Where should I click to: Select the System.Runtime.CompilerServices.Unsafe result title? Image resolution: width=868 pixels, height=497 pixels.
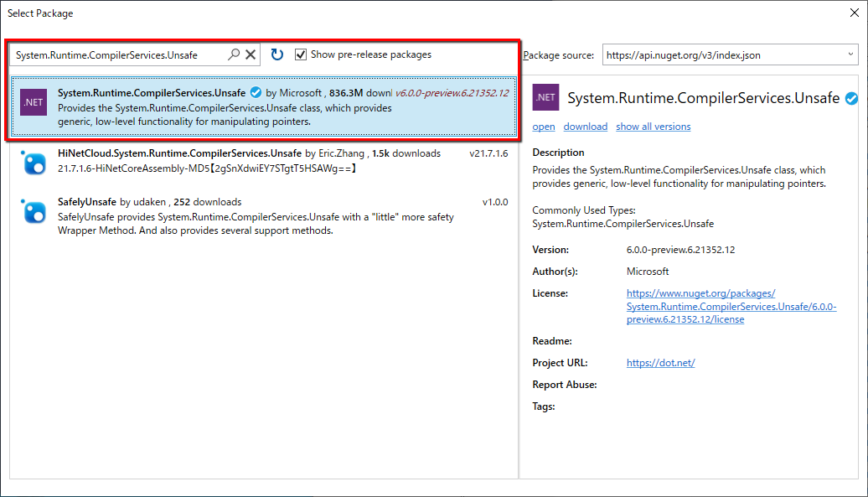coord(151,92)
